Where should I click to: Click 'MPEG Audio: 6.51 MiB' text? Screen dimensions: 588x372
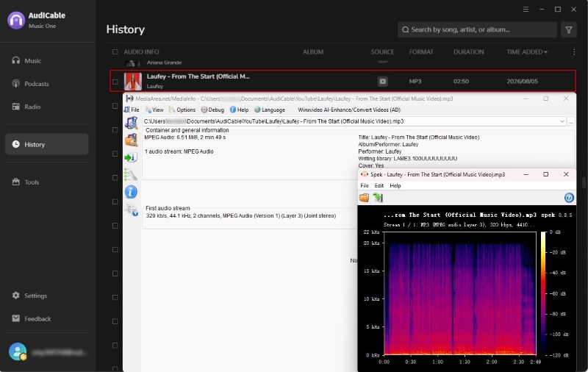185,137
